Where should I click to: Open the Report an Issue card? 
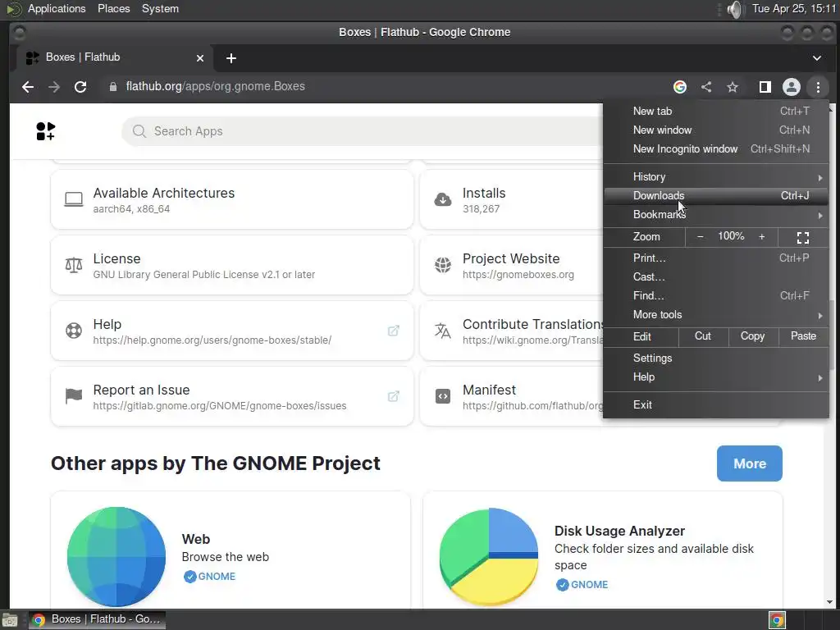click(x=232, y=396)
